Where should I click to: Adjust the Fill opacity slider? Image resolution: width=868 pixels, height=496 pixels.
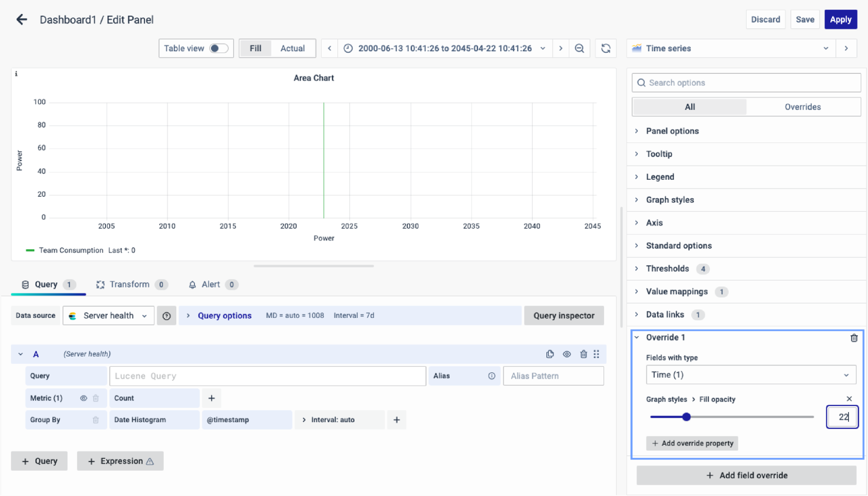[686, 417]
